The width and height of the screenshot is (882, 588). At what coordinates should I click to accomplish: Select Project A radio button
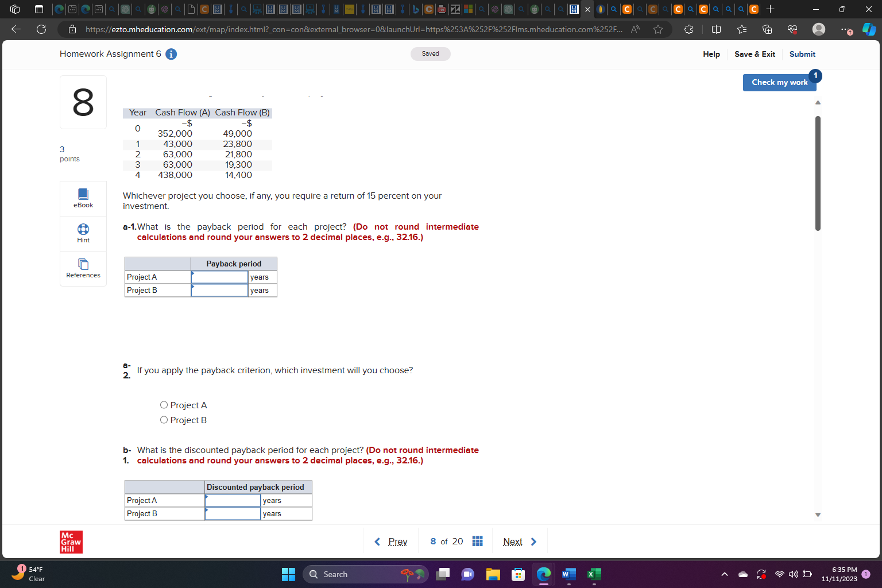coord(164,405)
